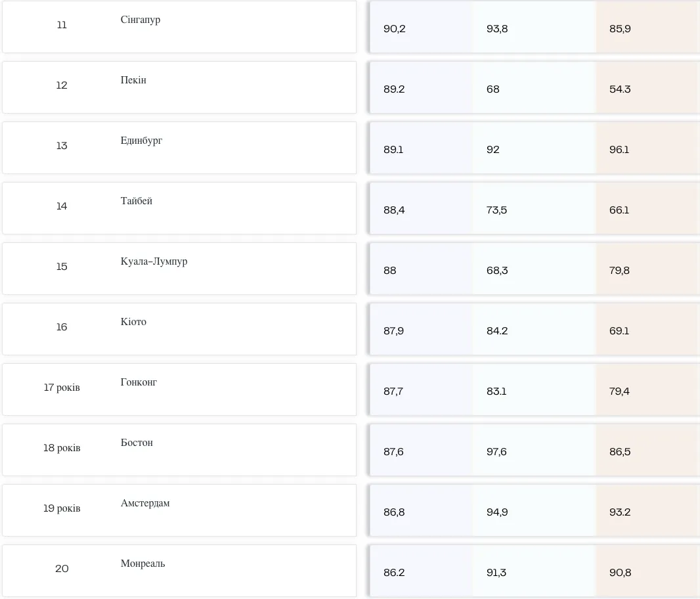700x599 pixels.
Task: Select the Гонконг row
Action: pyautogui.click(x=179, y=389)
